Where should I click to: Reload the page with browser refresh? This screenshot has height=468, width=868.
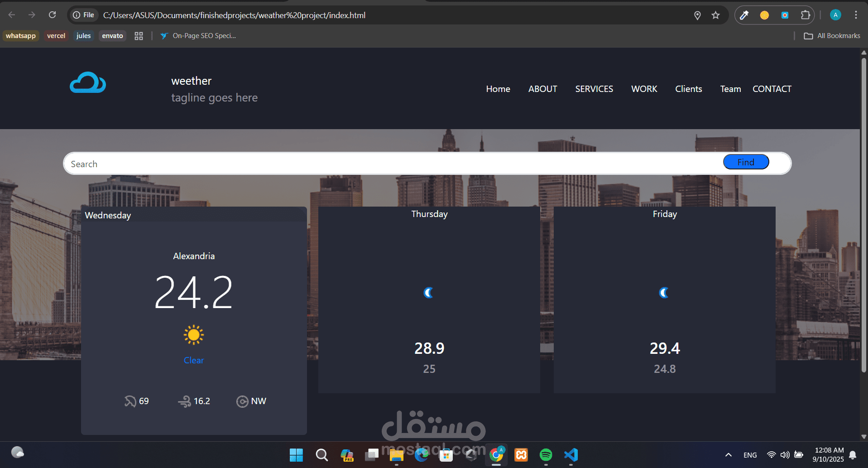53,15
